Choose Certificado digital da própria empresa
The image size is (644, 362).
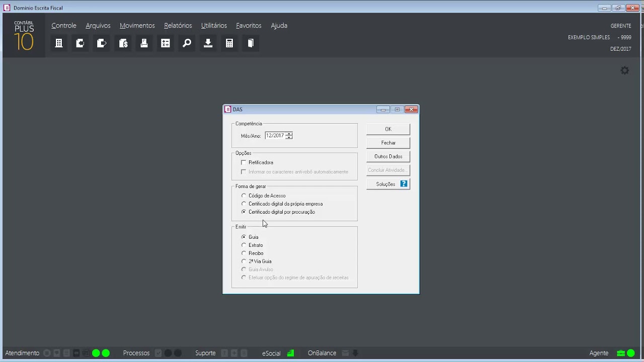point(244,204)
